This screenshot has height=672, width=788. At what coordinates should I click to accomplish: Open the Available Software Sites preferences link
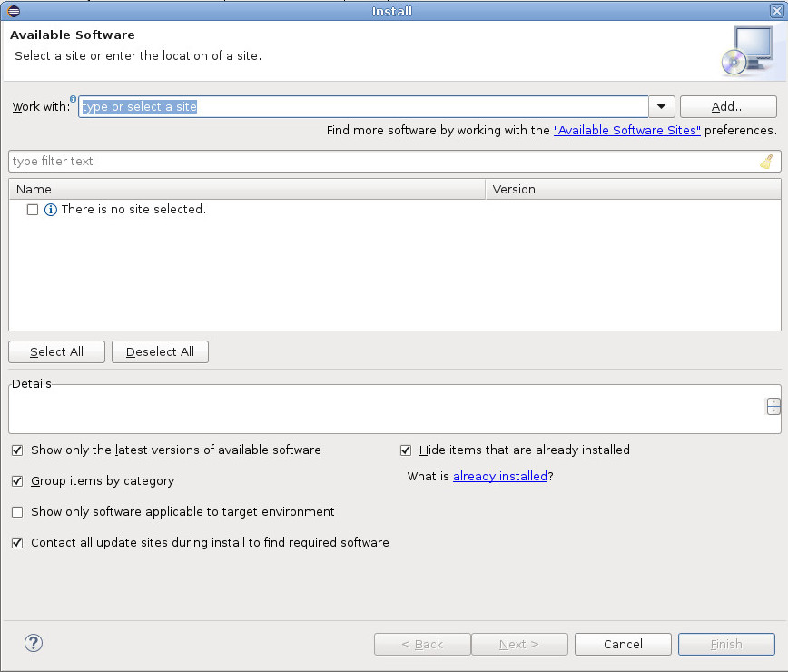(626, 130)
